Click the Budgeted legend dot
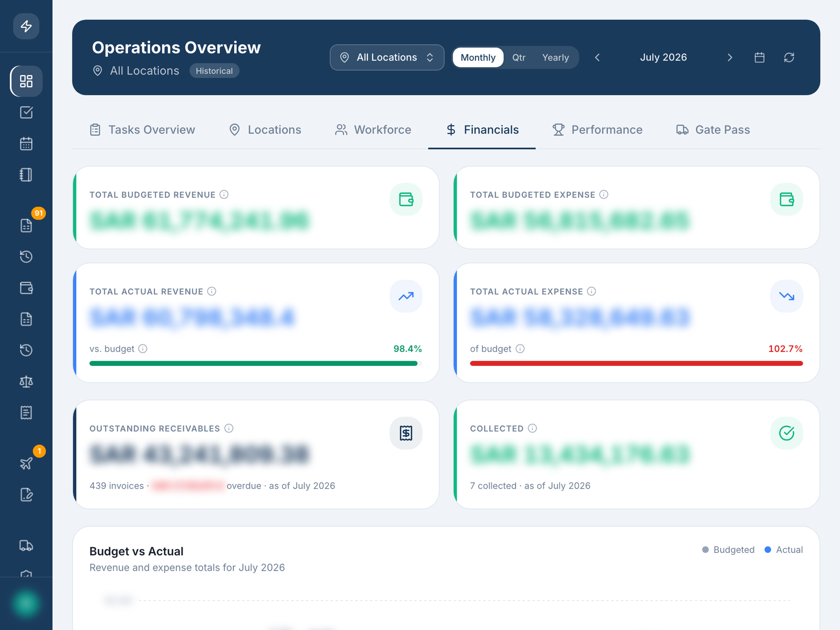 705,550
